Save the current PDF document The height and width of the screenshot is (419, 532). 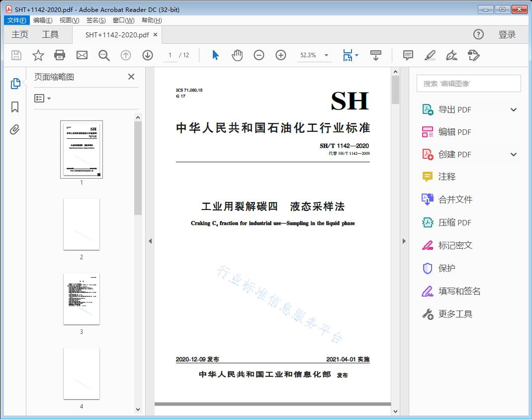point(15,55)
